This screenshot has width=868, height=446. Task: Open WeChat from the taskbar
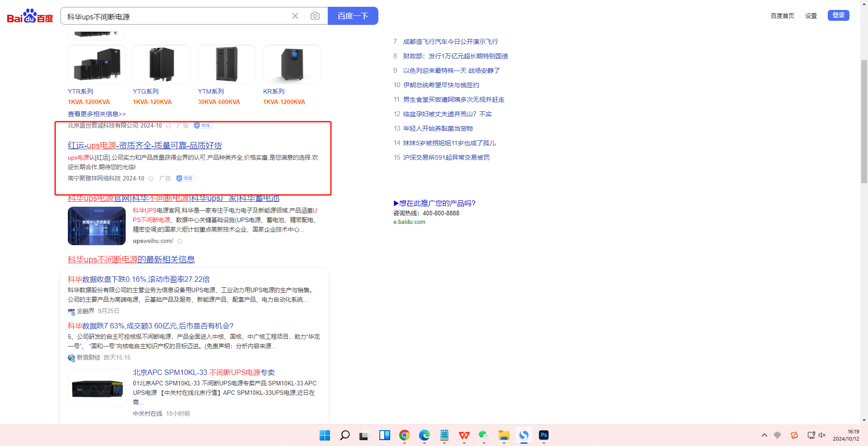(484, 435)
